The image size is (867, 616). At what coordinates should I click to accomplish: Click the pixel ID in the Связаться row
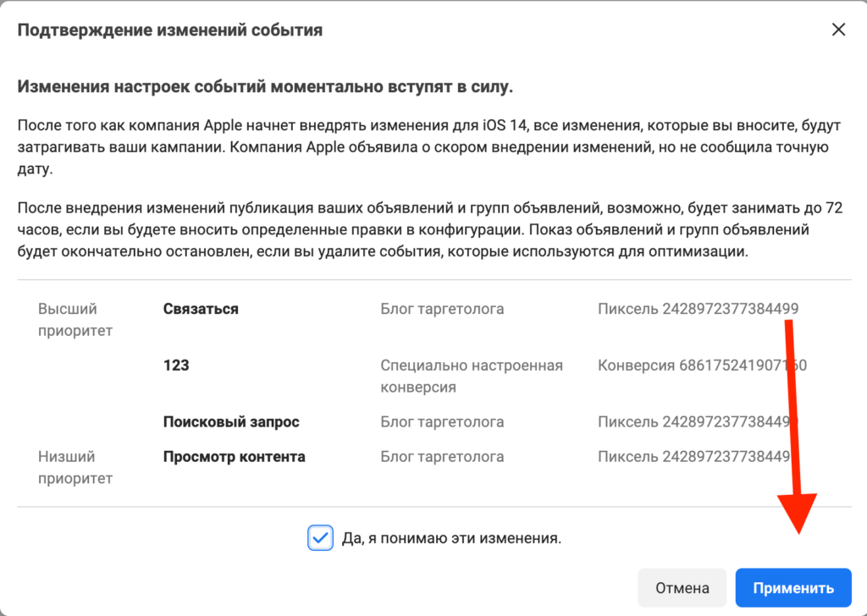coord(697,309)
